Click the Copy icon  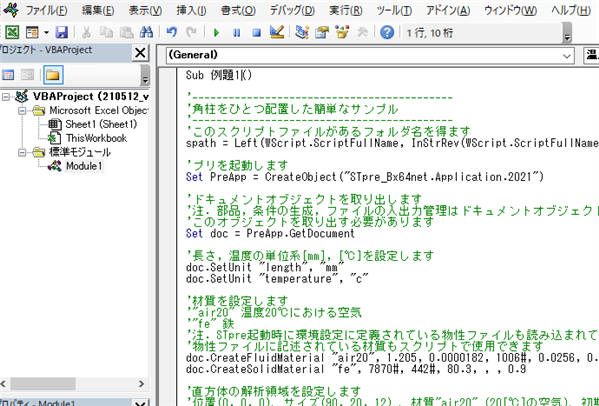click(x=106, y=32)
